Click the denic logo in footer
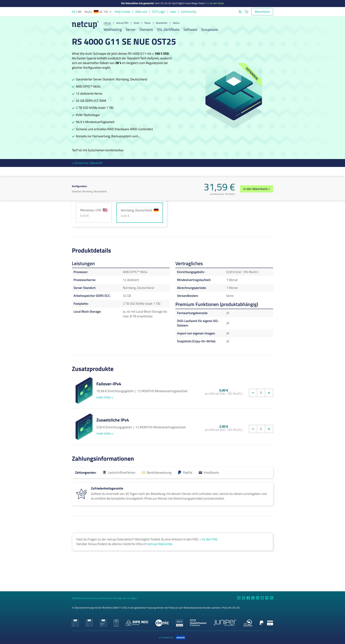Screen dimensions: 345x644 point(162,623)
